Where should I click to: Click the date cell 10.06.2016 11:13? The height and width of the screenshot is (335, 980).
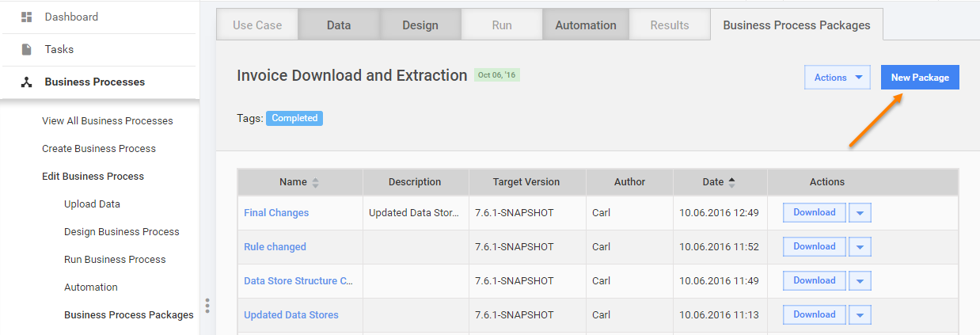tap(719, 315)
